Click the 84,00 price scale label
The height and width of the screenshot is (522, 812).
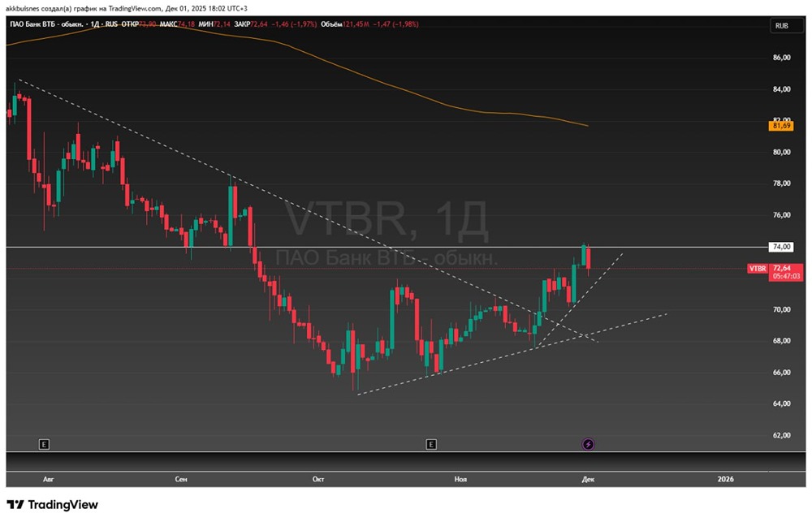tap(781, 89)
